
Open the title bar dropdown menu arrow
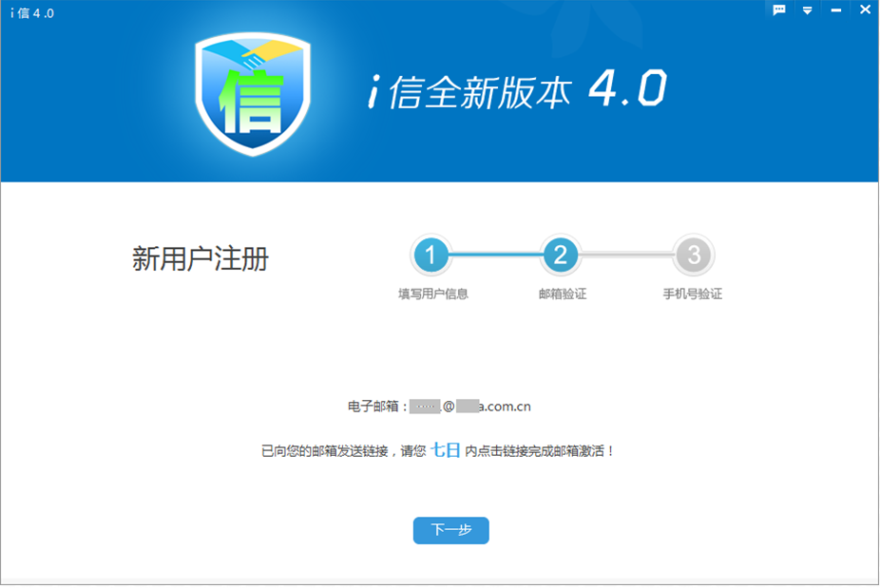click(807, 10)
